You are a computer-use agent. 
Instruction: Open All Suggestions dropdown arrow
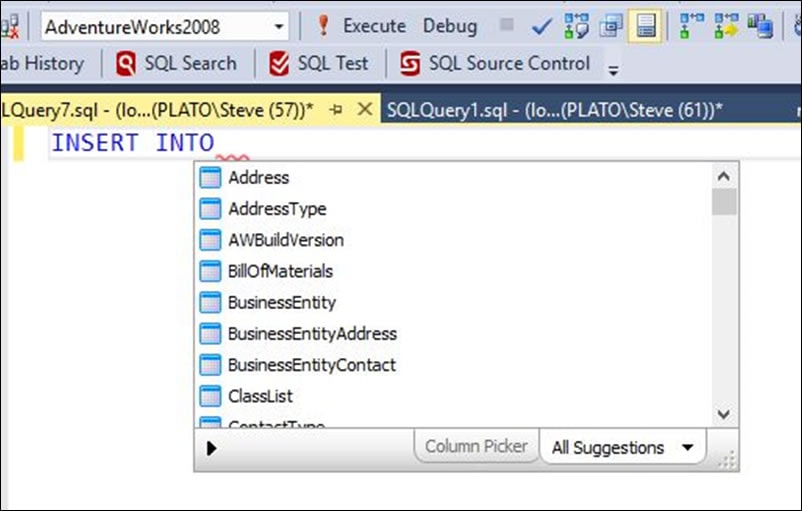[688, 448]
